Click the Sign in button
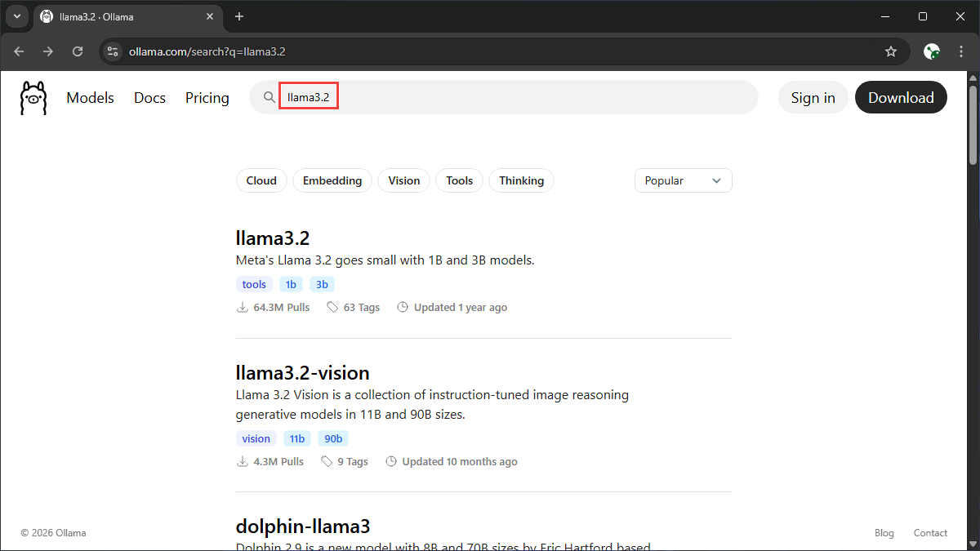The image size is (980, 551). click(813, 98)
